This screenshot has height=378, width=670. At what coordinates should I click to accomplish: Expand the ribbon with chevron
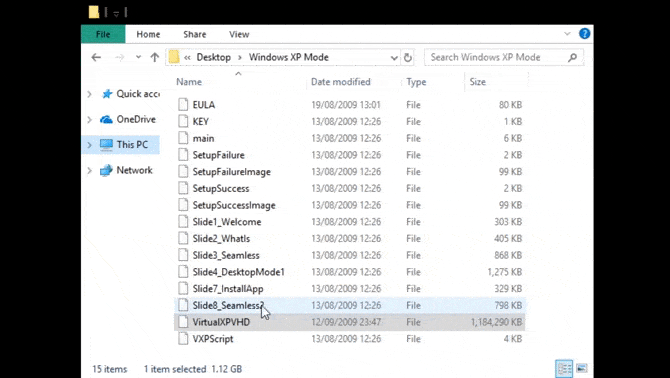pyautogui.click(x=567, y=34)
